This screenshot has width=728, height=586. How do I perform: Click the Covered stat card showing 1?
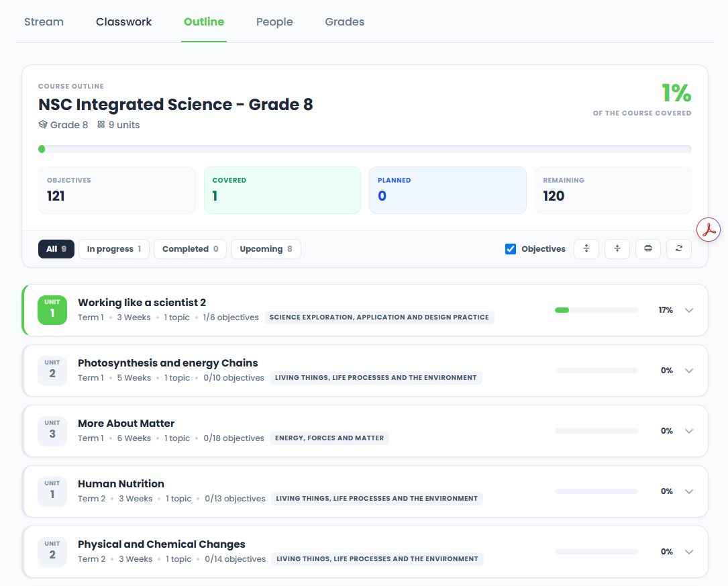[282, 191]
